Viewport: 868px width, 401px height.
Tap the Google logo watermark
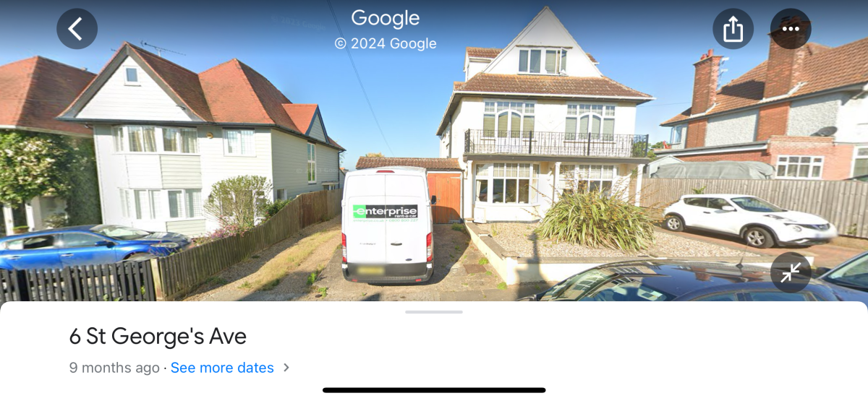pos(386,18)
